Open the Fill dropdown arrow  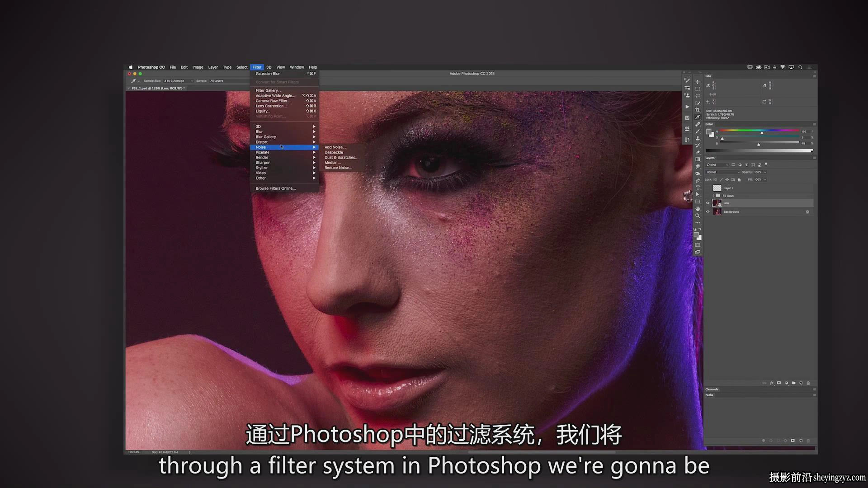(765, 180)
